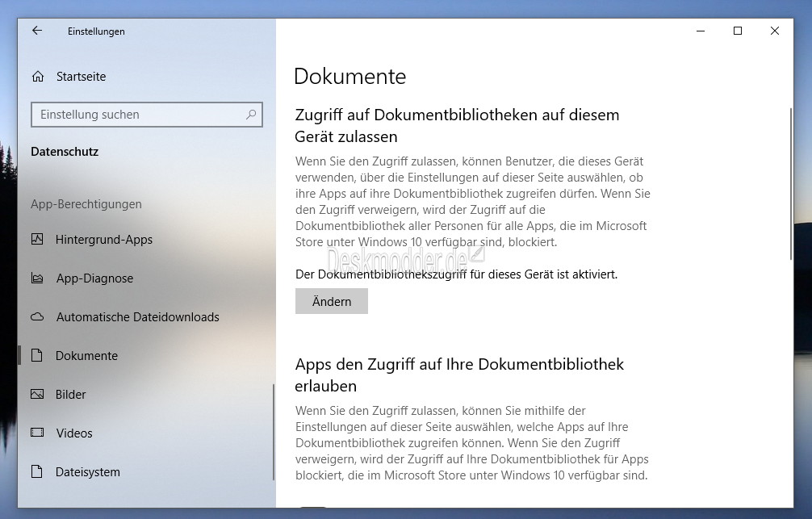Click the content pane vertical scrollbar

point(791,184)
